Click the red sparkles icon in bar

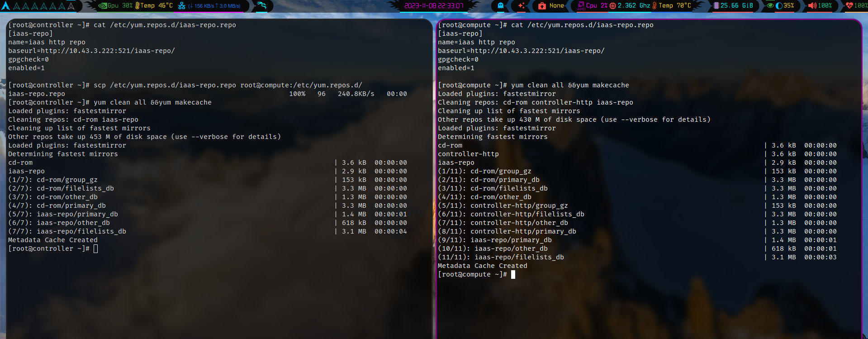point(521,6)
